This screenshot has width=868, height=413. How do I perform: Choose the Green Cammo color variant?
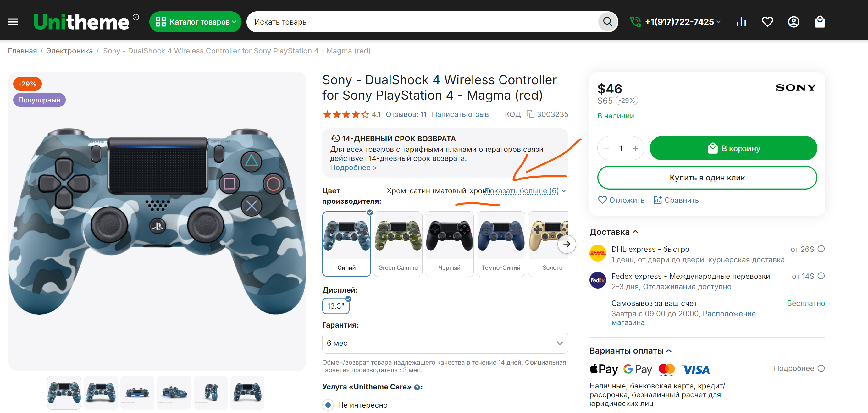(398, 244)
